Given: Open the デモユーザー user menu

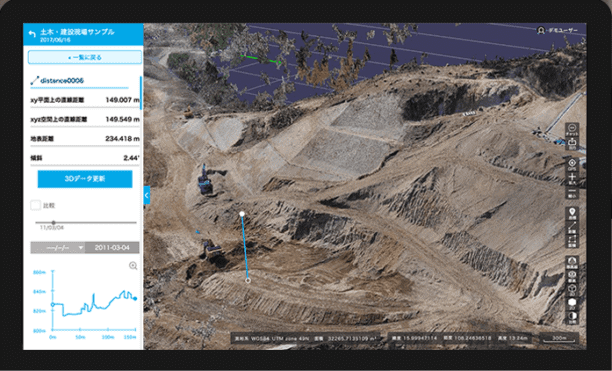Looking at the screenshot, I should point(557,30).
